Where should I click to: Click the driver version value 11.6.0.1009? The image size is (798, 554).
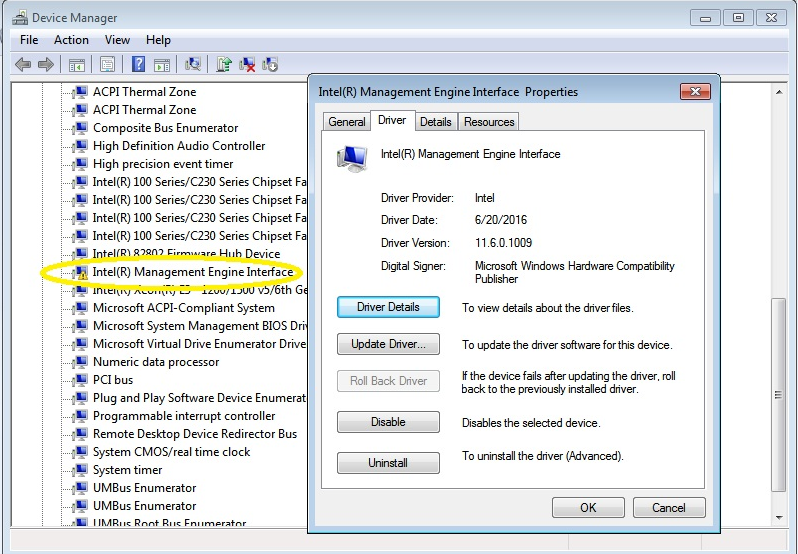(x=503, y=243)
